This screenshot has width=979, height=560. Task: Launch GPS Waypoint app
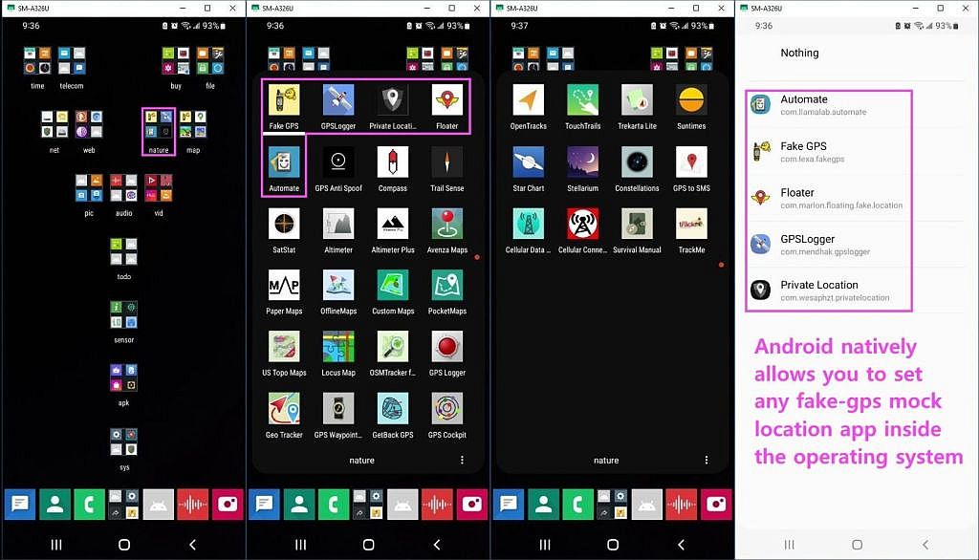click(338, 409)
